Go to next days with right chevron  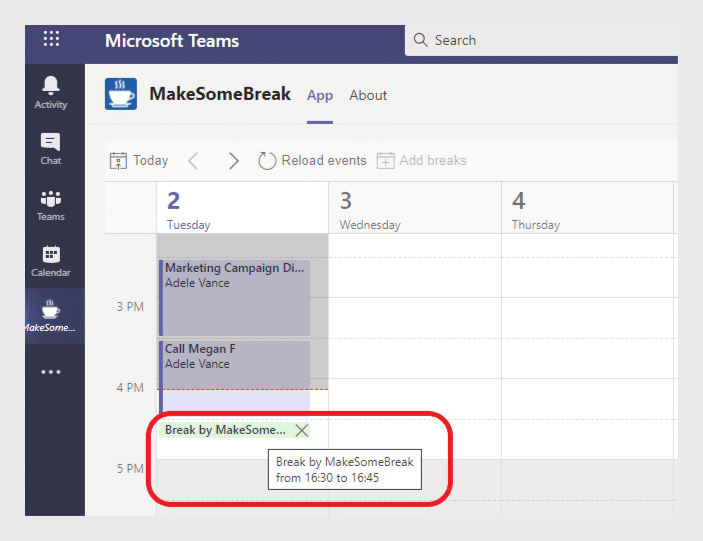(234, 160)
